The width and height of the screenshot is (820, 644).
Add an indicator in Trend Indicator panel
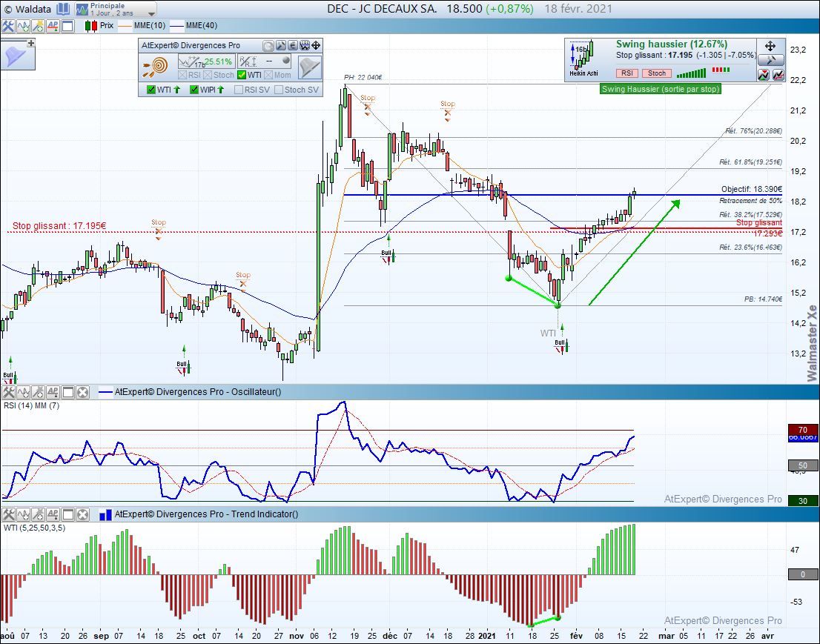pyautogui.click(x=23, y=514)
